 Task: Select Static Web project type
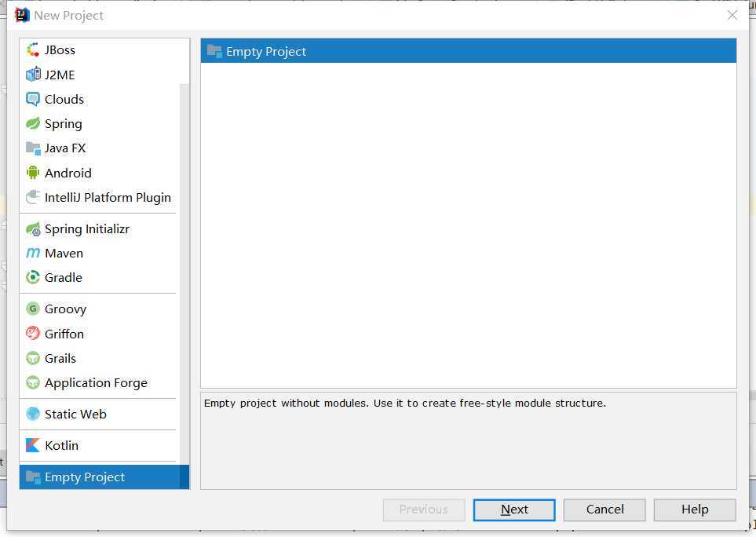(x=75, y=414)
